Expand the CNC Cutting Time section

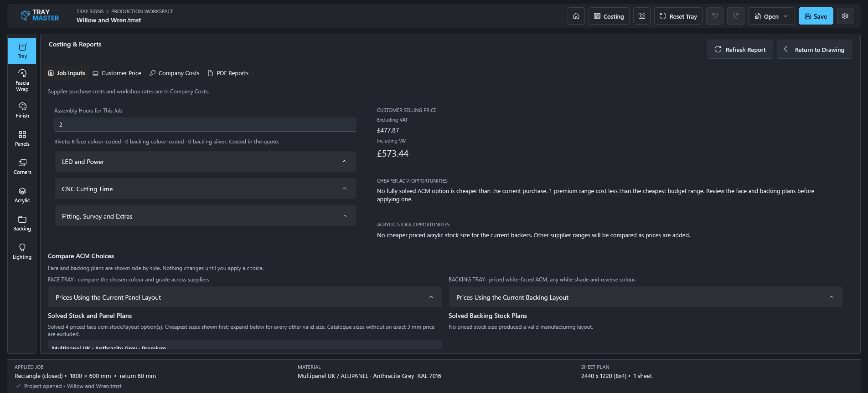[x=205, y=189]
